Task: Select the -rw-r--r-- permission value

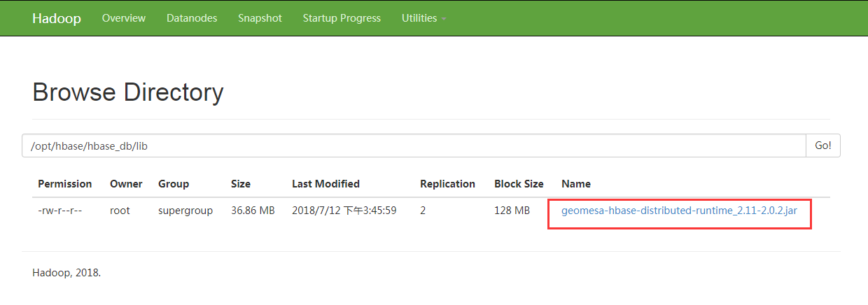Action: (x=60, y=211)
